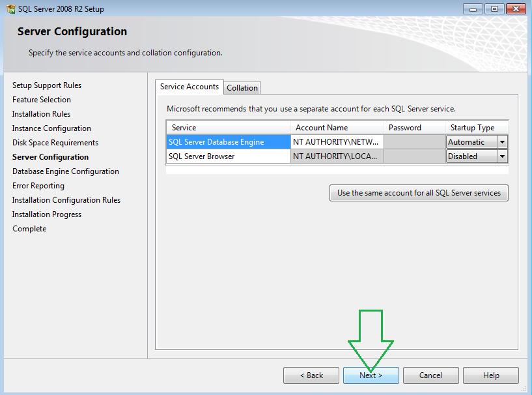Open Startup Type dropdown for Database Engine
The image size is (532, 395).
502,142
